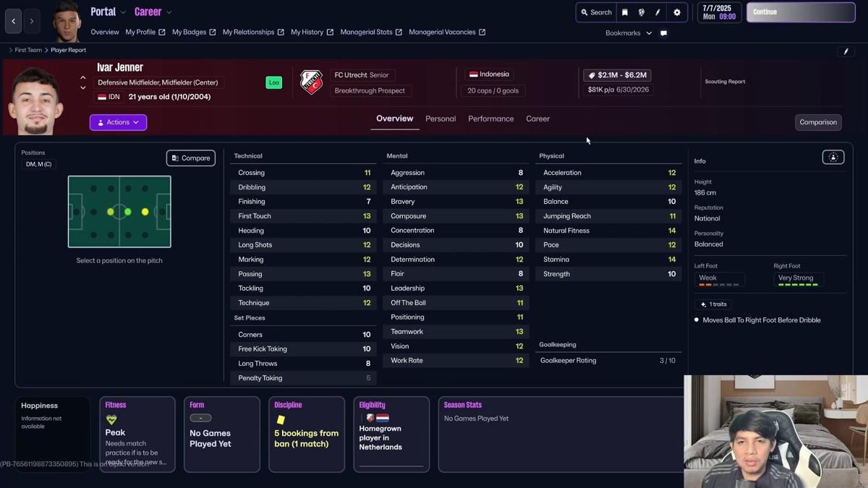Image resolution: width=868 pixels, height=488 pixels.
Task: Click the Comparison button
Action: pos(818,122)
